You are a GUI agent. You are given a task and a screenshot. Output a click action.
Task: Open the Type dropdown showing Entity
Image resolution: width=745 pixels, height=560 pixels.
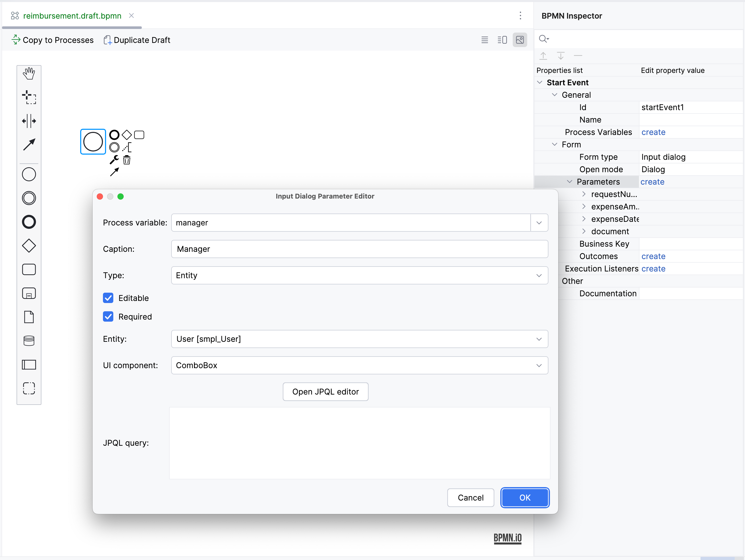359,275
